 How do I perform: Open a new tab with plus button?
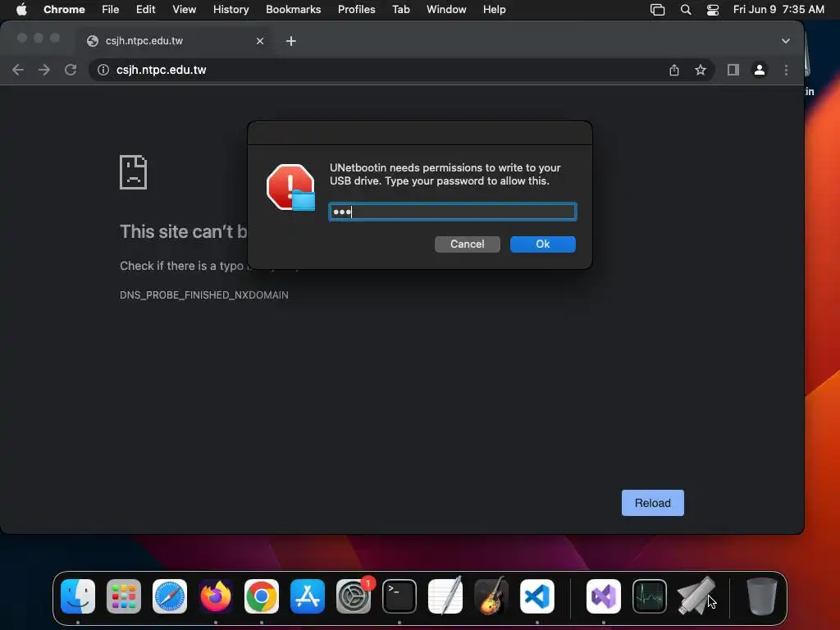(291, 41)
